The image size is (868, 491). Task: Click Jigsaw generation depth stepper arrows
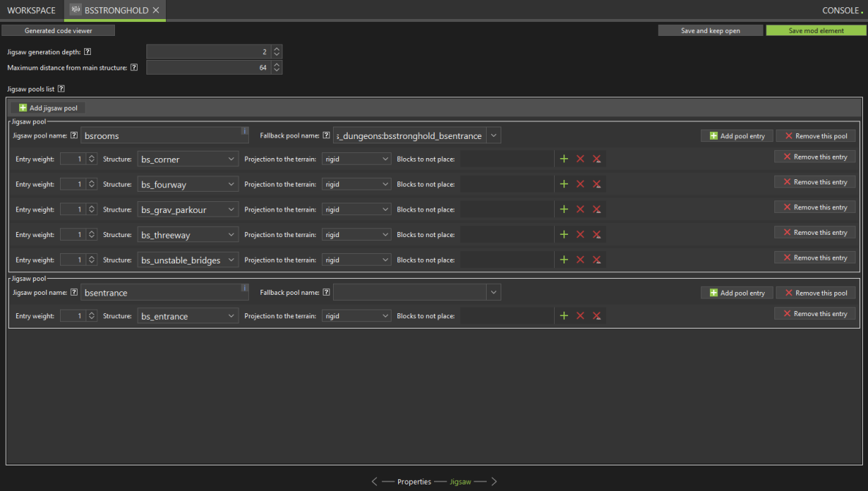(277, 51)
